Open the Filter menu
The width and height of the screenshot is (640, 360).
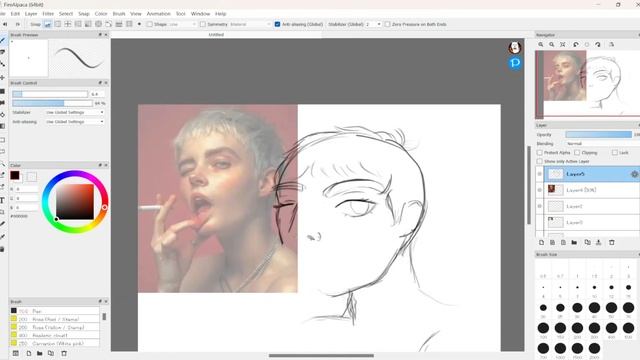[x=48, y=14]
